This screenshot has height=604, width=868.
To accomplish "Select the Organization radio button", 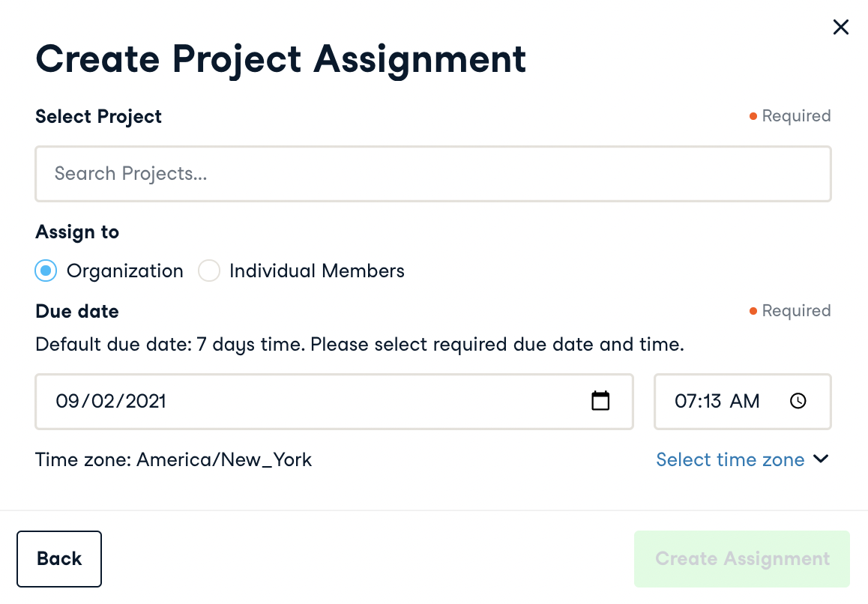I will (x=46, y=271).
